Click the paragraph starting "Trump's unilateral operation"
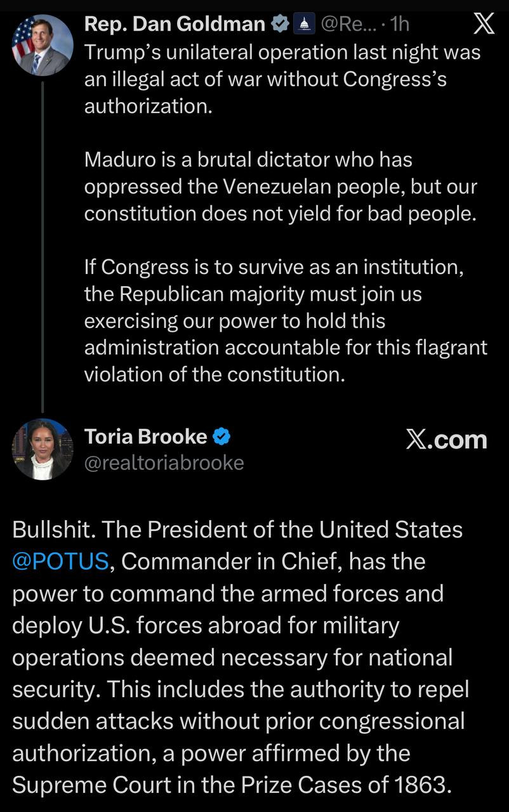The height and width of the screenshot is (812, 509). pyautogui.click(x=282, y=79)
